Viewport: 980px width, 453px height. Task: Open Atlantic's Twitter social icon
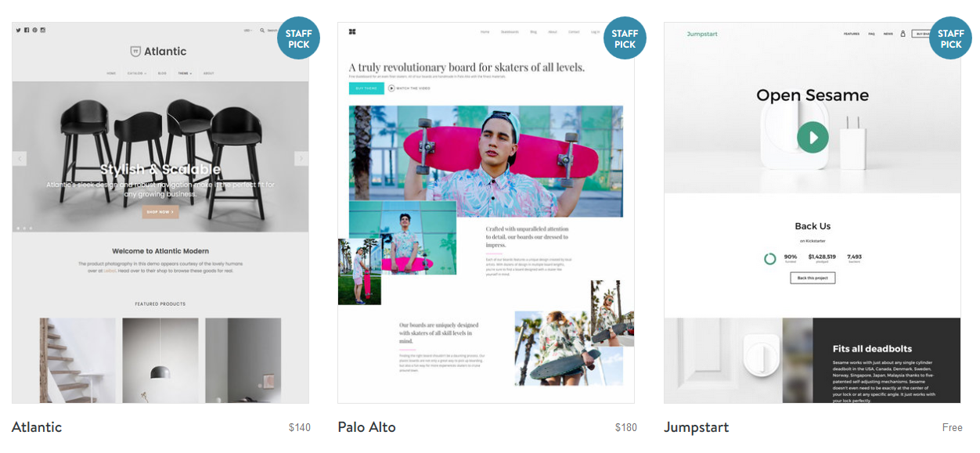(x=18, y=29)
